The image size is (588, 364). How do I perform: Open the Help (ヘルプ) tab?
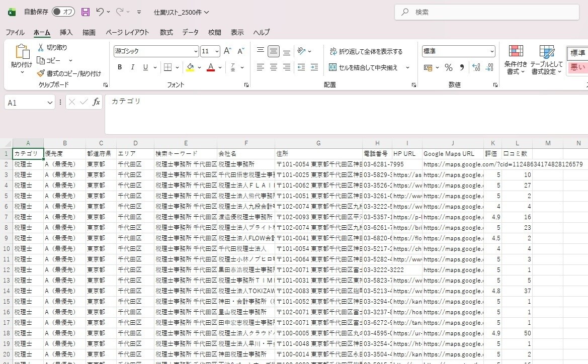261,32
